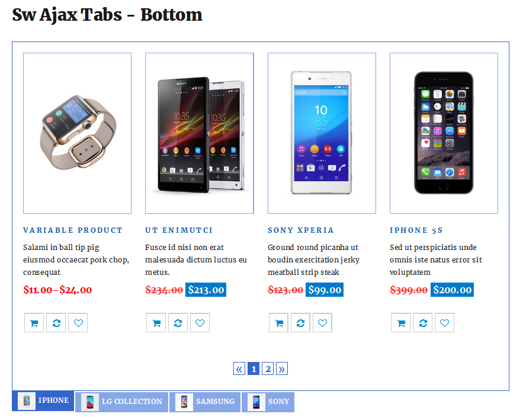Click compare icon under iPhone 5S
Screen dimensions: 523x420
pos(422,323)
